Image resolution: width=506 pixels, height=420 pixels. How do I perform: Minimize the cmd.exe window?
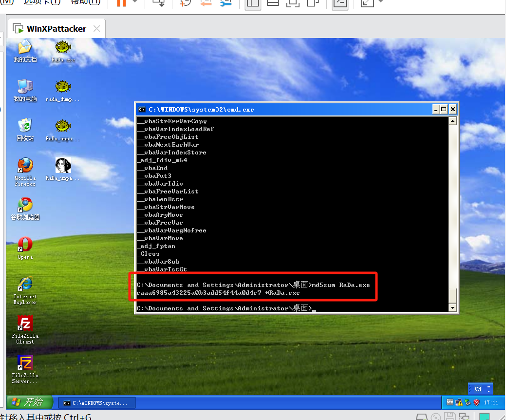pos(436,110)
